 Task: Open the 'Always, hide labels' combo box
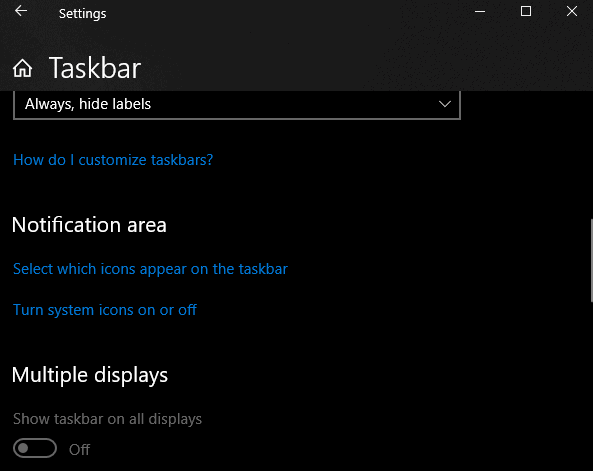237,104
